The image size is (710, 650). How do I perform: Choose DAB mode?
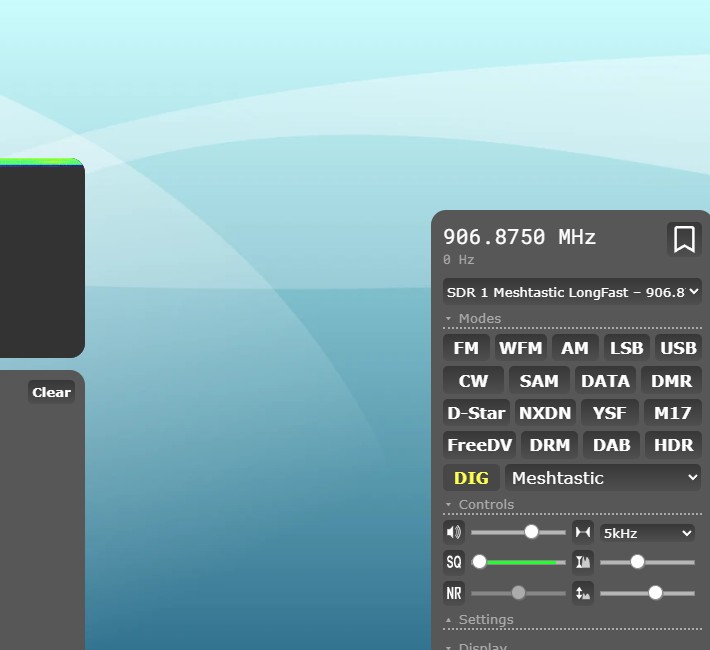612,445
